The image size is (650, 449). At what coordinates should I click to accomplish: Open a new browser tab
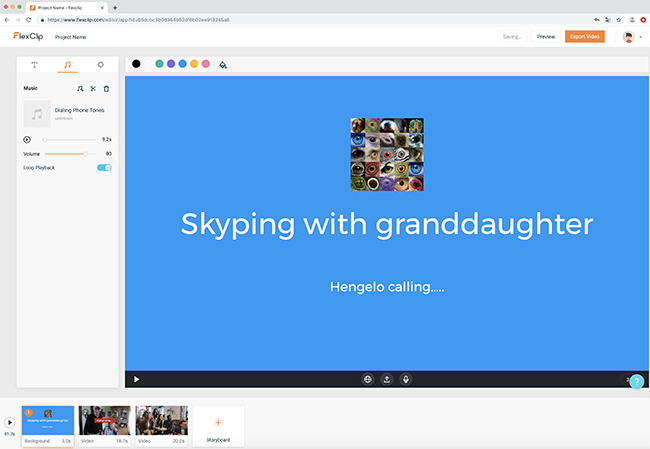[x=115, y=7]
